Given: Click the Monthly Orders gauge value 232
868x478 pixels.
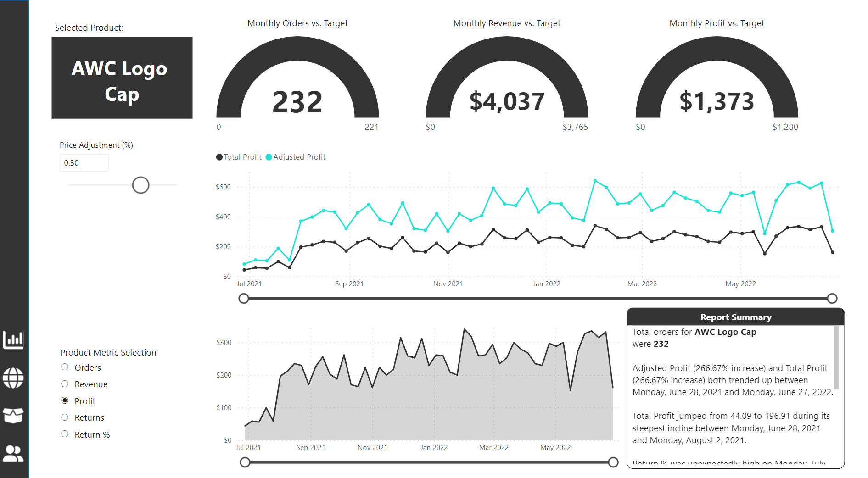Looking at the screenshot, I should [297, 102].
